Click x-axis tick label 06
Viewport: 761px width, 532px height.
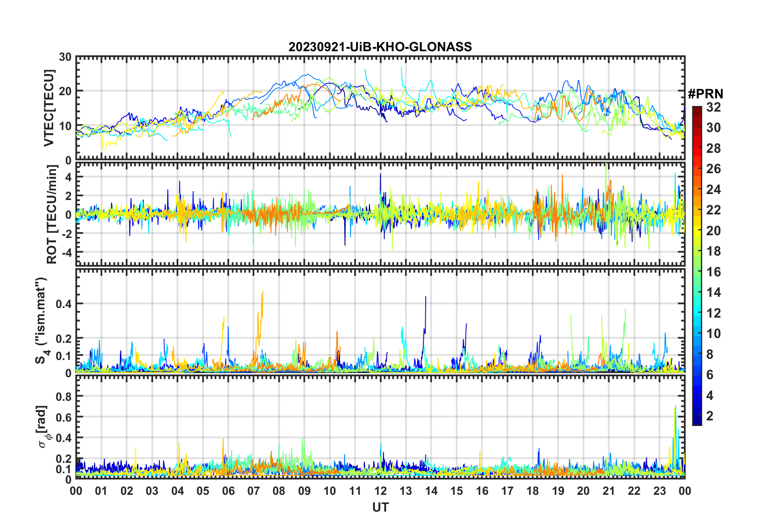pos(228,491)
